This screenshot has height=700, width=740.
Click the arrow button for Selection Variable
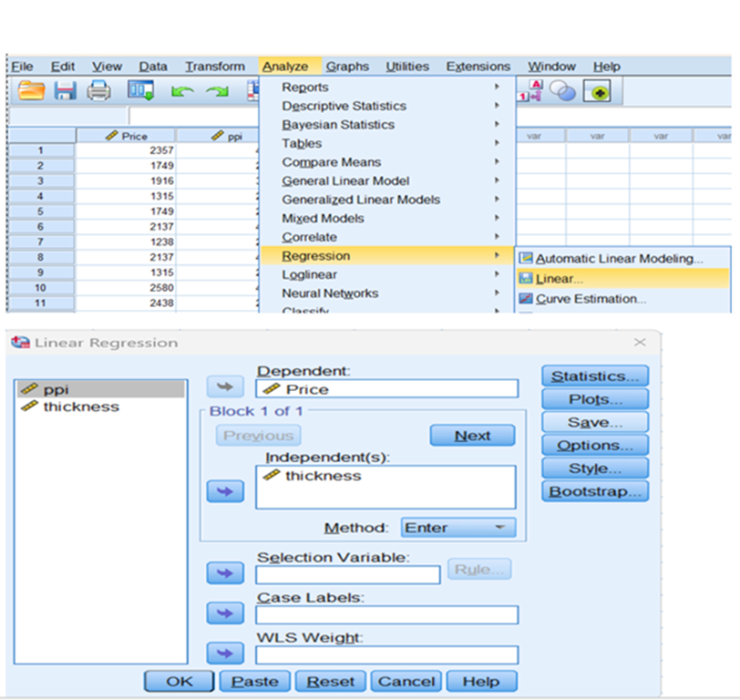point(225,573)
